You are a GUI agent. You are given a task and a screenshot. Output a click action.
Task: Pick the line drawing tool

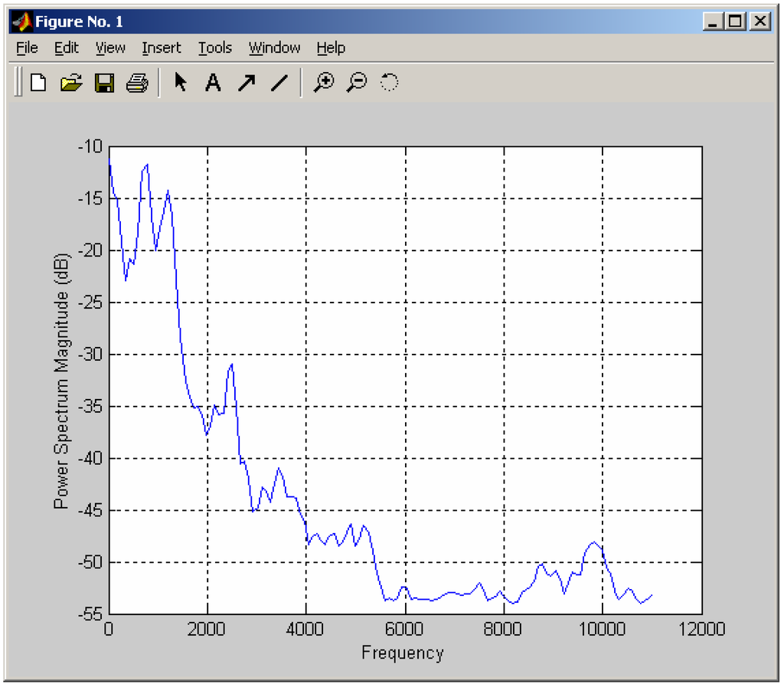(279, 82)
